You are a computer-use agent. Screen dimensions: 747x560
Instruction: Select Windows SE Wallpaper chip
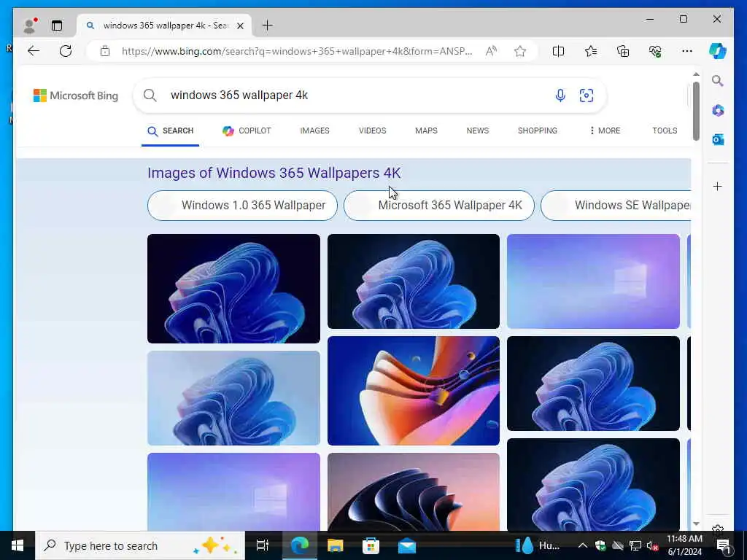(616, 206)
